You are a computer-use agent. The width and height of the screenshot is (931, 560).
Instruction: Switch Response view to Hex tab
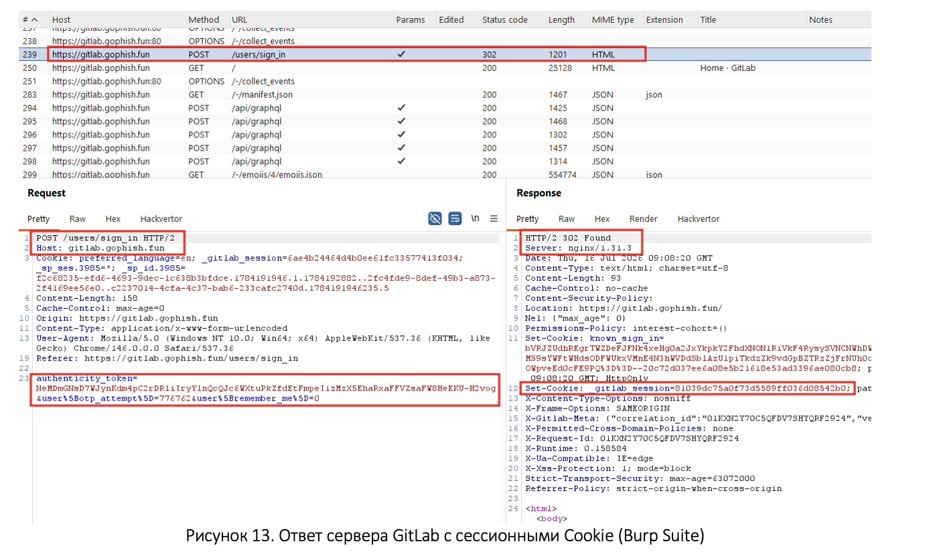click(602, 219)
